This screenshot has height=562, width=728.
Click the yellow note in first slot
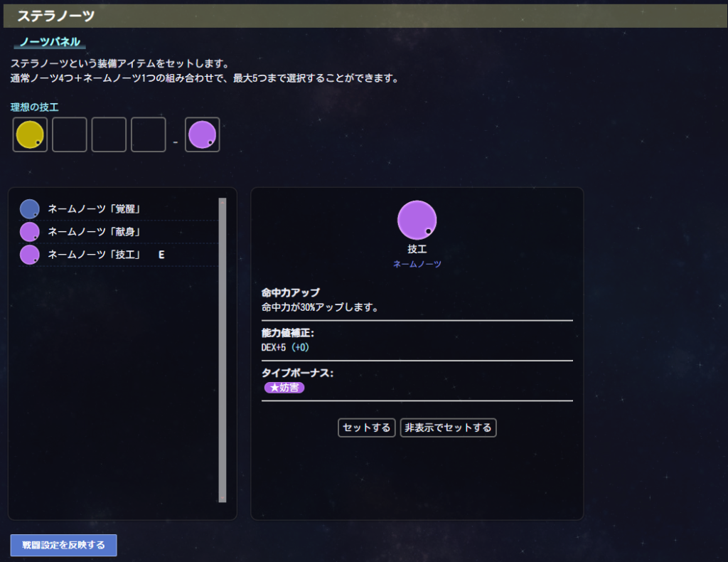point(30,134)
